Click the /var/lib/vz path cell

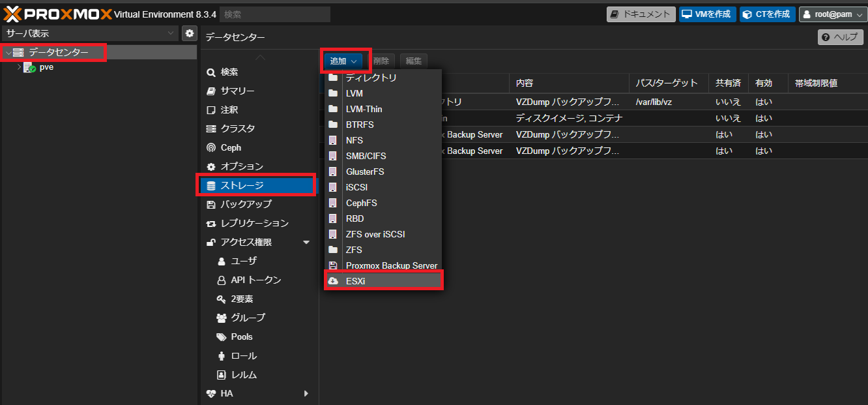click(x=669, y=102)
